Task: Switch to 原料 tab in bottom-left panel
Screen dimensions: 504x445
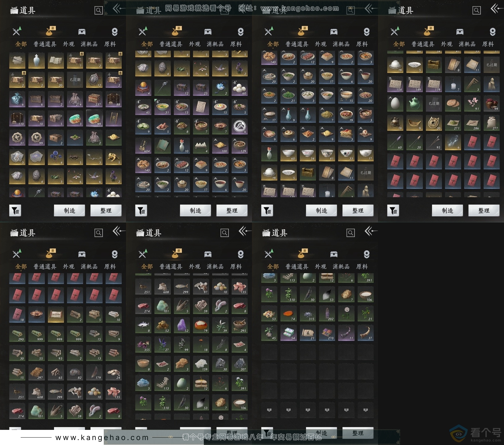Action: tap(110, 267)
